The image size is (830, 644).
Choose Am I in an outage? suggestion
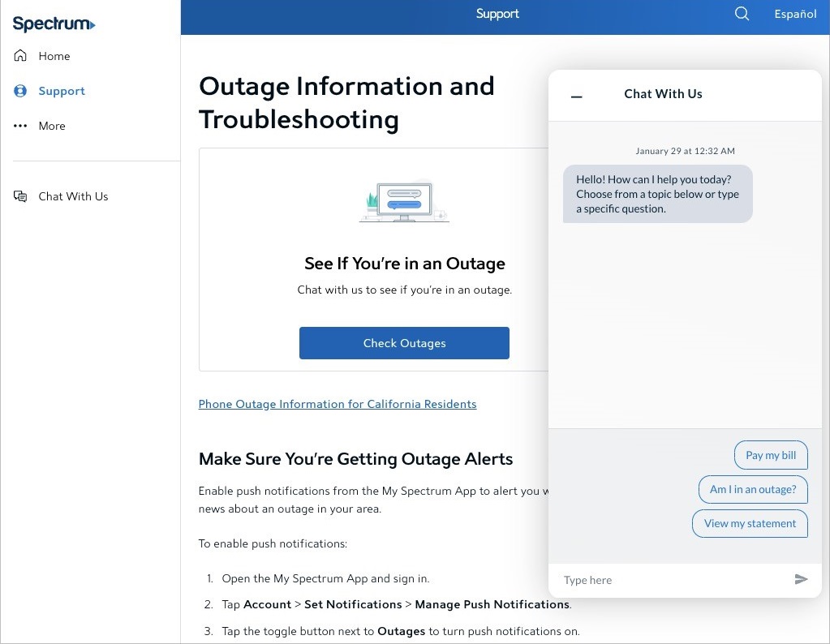click(753, 489)
